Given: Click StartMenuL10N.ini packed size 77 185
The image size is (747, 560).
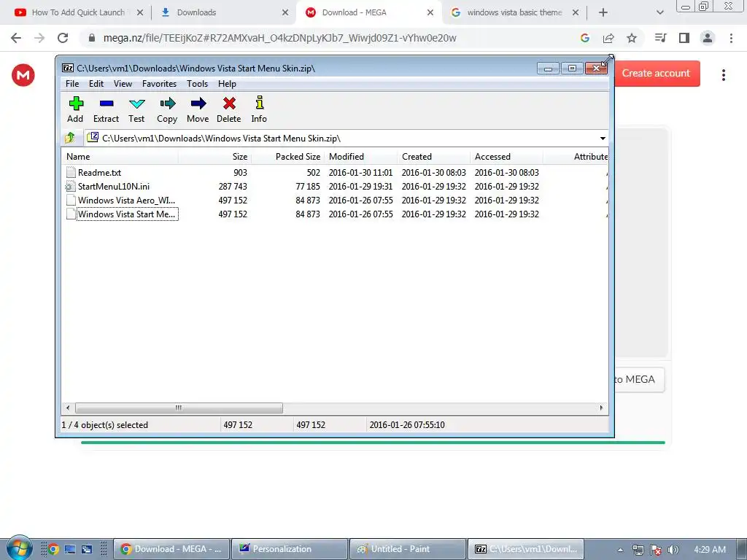Looking at the screenshot, I should tap(308, 186).
